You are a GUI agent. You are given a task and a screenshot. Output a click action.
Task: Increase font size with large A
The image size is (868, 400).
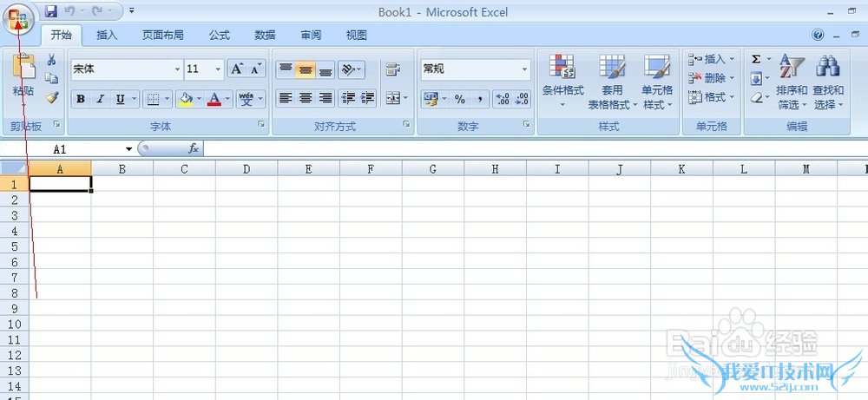click(x=236, y=69)
